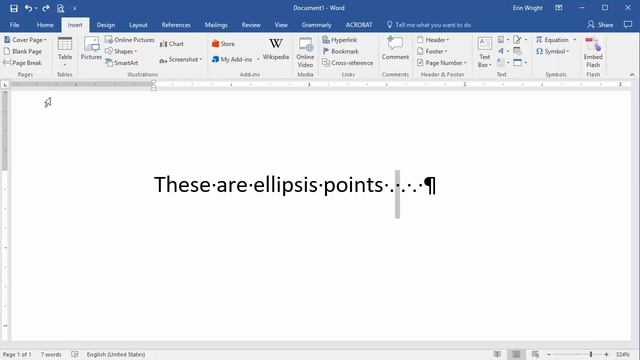Switch to the References tab
The width and height of the screenshot is (640, 360).
[176, 25]
